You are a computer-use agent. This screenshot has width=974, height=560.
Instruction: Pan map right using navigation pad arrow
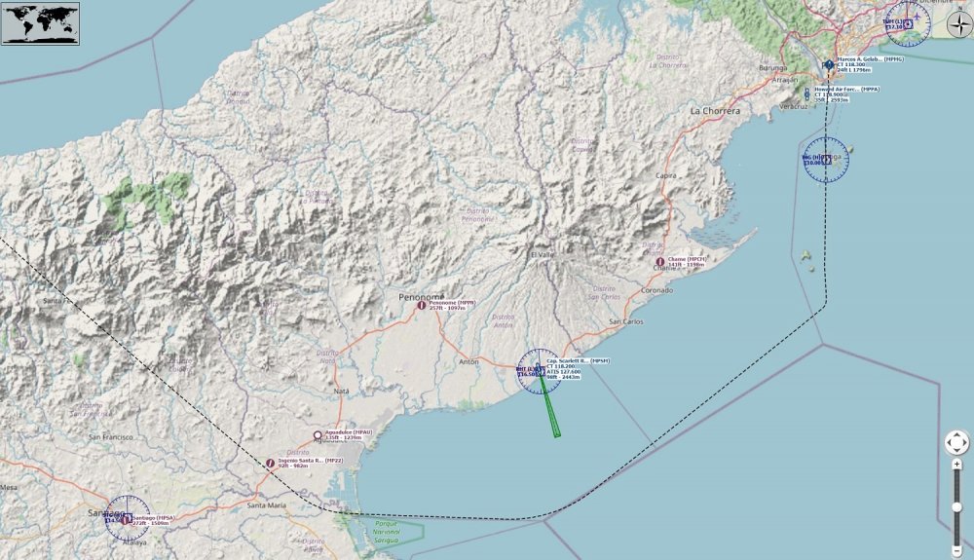click(x=964, y=443)
